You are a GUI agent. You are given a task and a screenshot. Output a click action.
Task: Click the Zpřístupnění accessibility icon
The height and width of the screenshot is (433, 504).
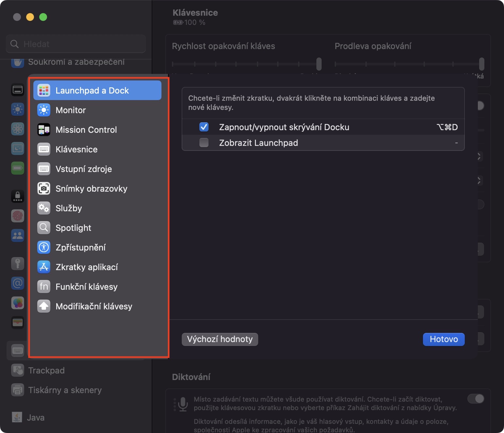pyautogui.click(x=43, y=248)
